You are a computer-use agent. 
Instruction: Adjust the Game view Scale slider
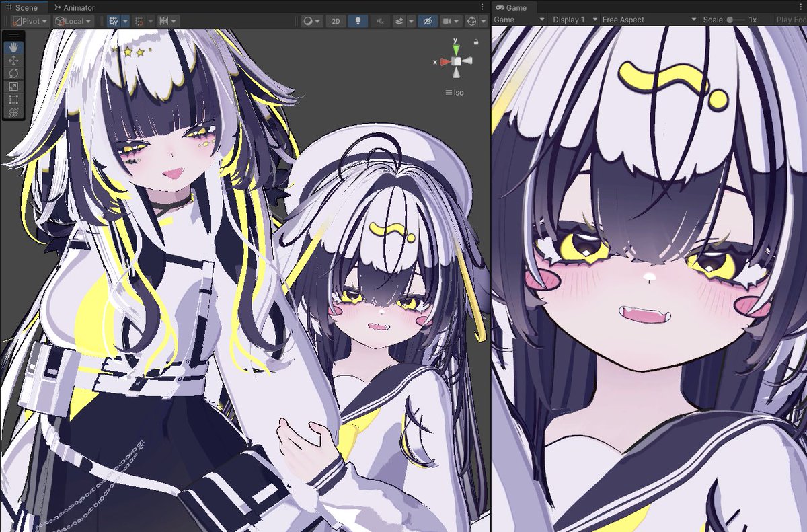[x=735, y=20]
